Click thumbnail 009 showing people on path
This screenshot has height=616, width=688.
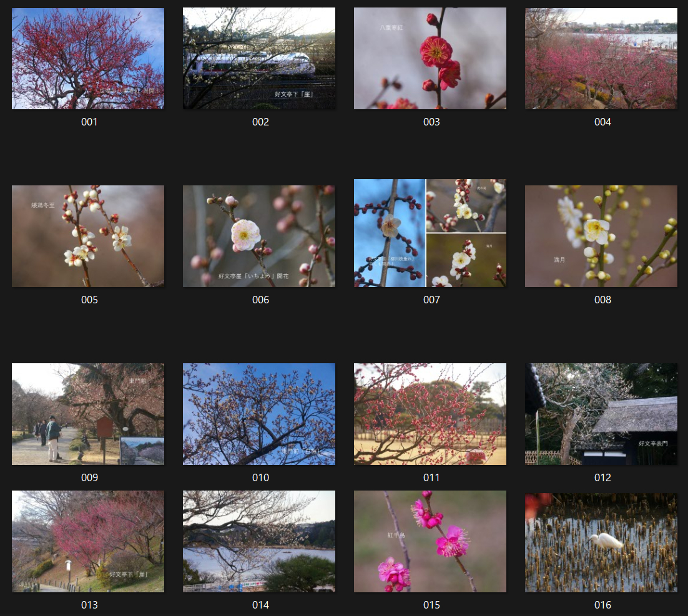pos(88,414)
